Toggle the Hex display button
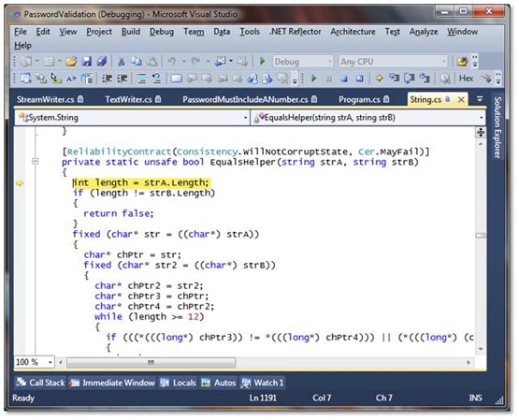519x420 pixels. pyautogui.click(x=466, y=79)
